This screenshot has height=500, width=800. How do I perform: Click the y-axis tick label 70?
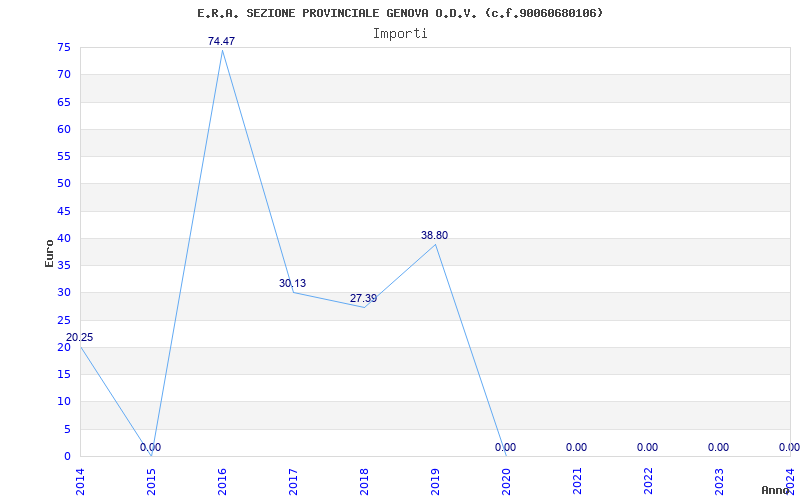coord(64,74)
